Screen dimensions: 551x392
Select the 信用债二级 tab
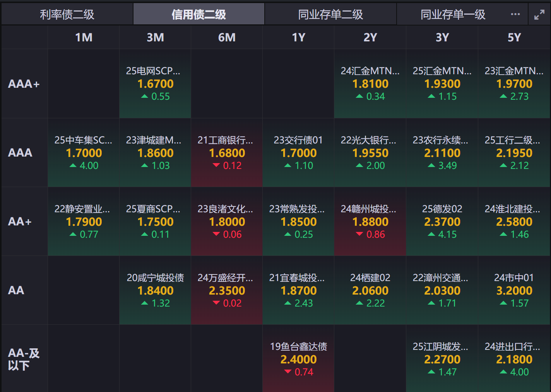click(x=199, y=14)
